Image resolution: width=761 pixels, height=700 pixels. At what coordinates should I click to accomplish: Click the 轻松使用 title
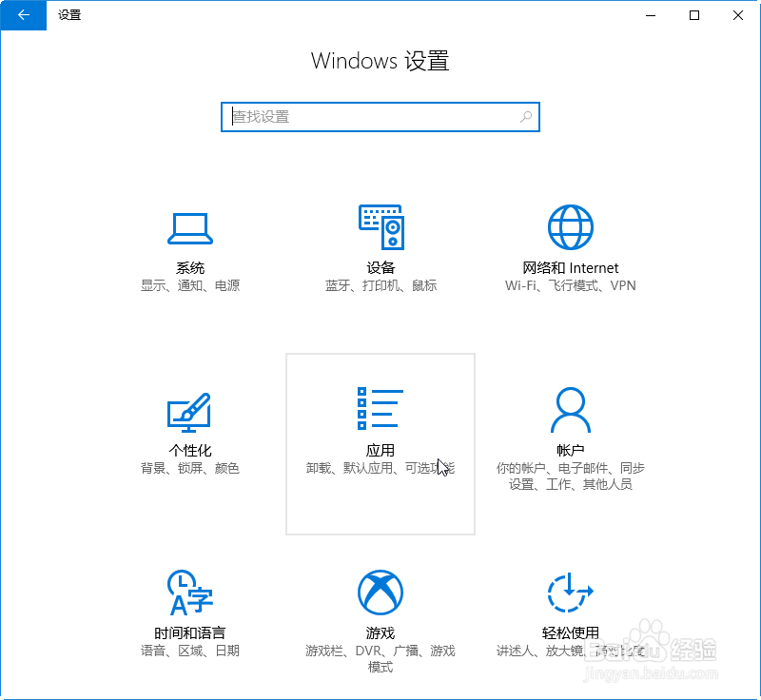[x=570, y=633]
